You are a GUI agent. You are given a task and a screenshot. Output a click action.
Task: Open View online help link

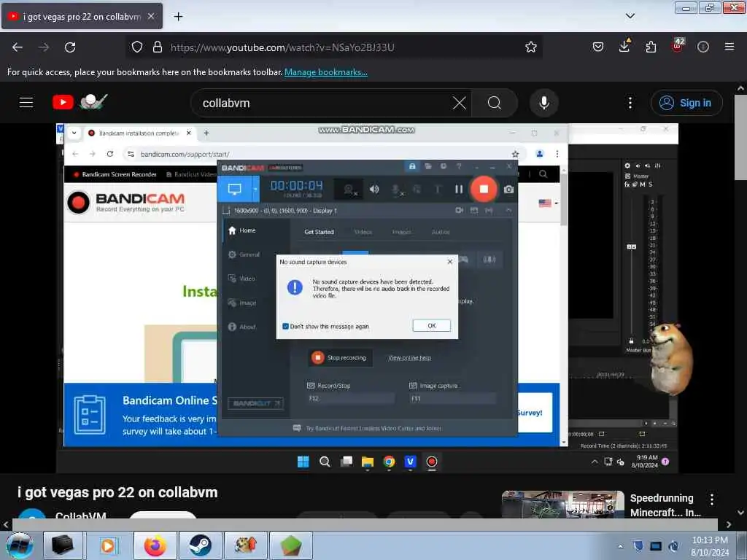[x=410, y=357]
